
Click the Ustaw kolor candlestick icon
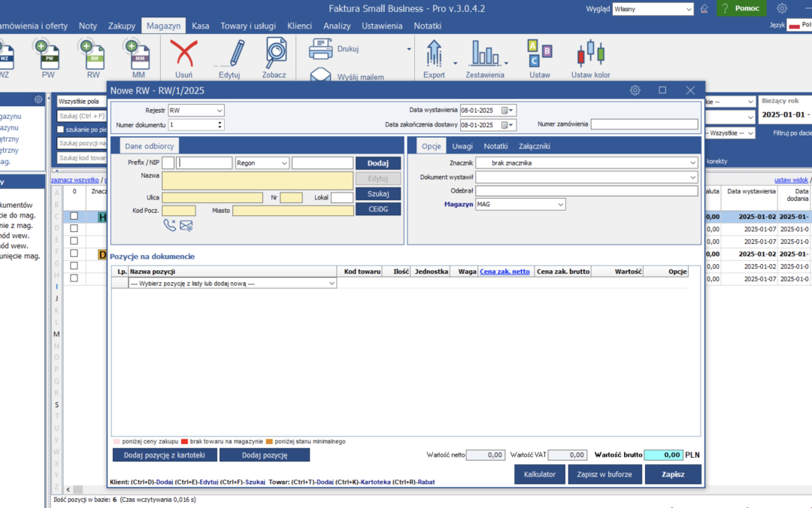(x=590, y=54)
